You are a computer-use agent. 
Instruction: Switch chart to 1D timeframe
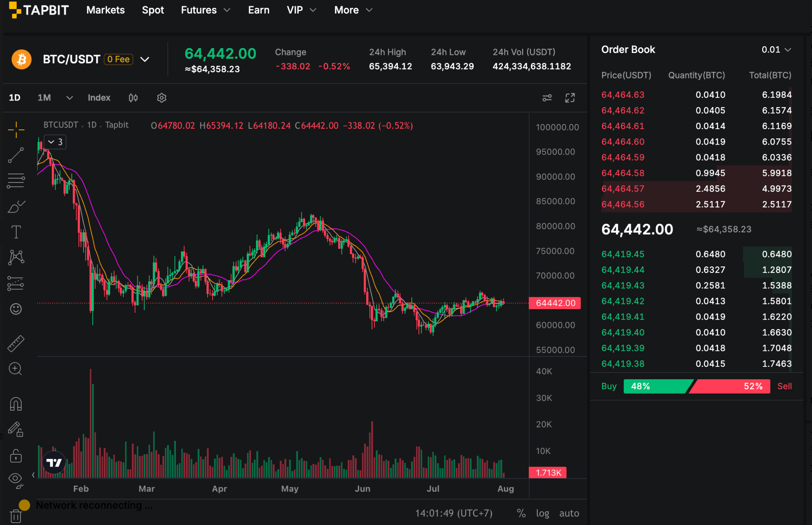(x=15, y=98)
